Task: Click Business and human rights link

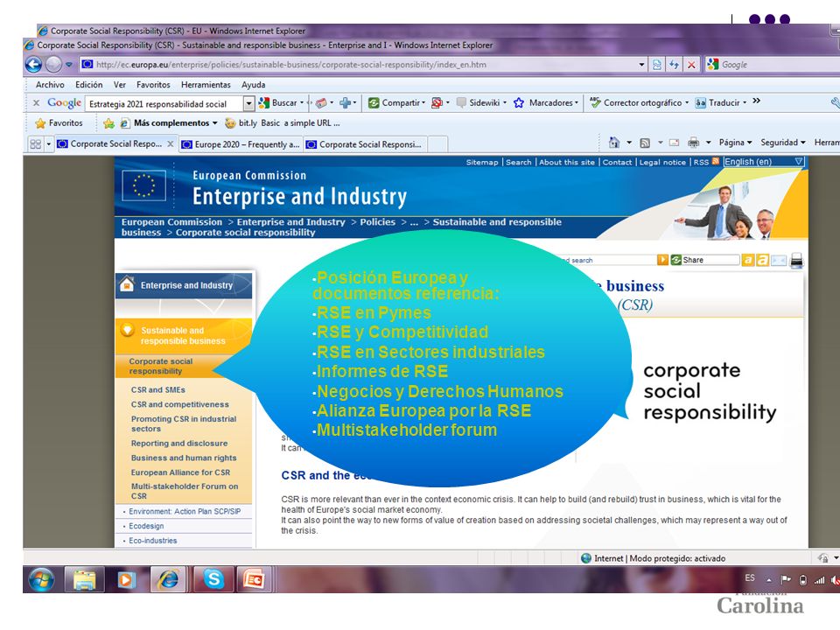Action: [x=184, y=458]
